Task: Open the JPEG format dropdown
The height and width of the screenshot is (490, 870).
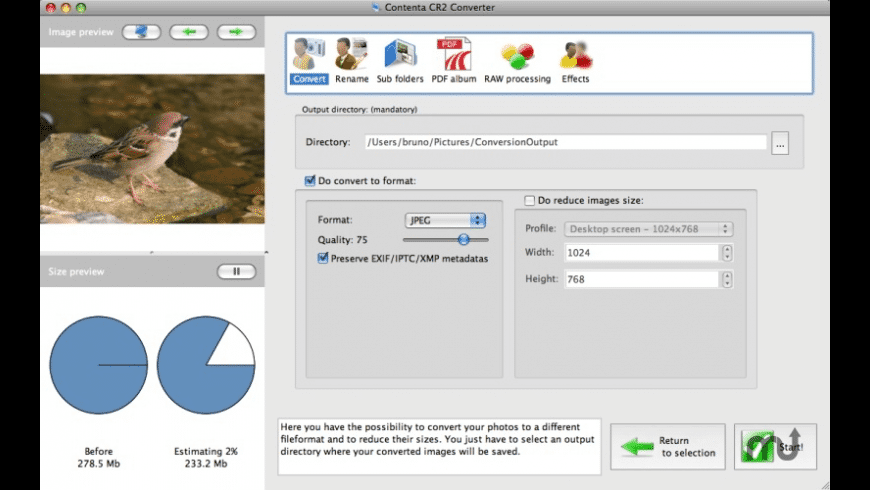Action: 445,220
